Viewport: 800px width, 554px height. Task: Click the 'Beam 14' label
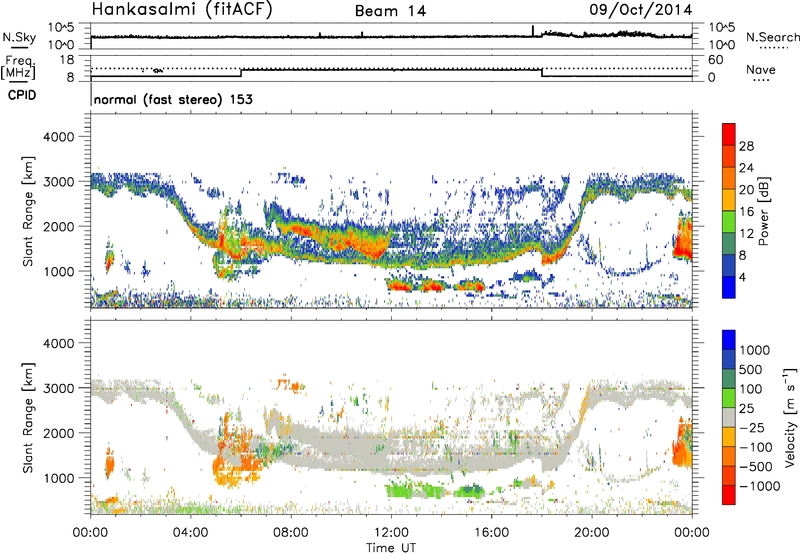pyautogui.click(x=390, y=11)
